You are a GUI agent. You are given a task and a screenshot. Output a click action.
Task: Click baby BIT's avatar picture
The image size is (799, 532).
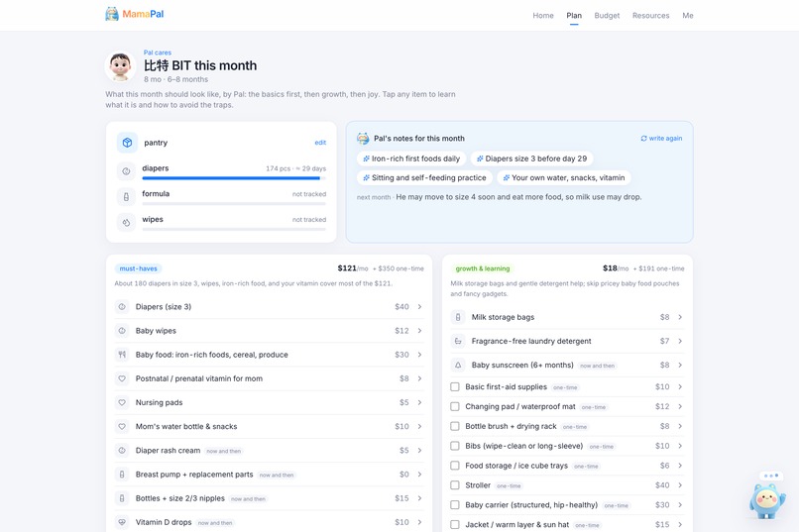click(x=120, y=66)
